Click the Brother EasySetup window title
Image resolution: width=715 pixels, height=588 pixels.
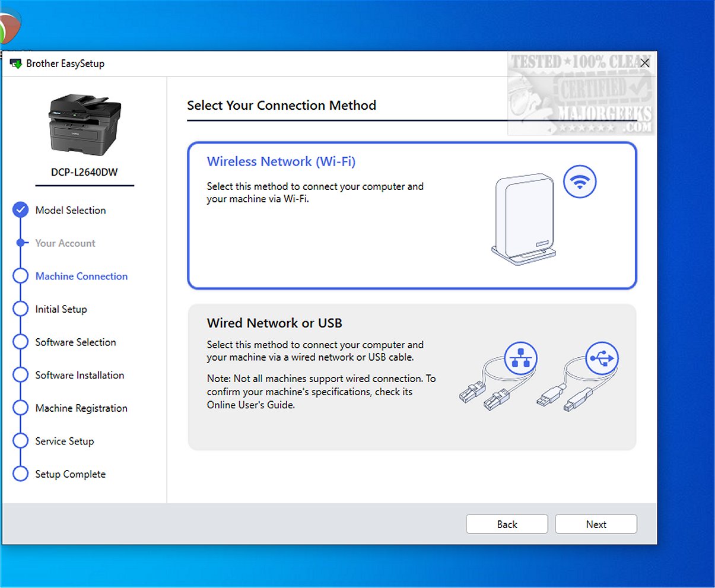pos(65,63)
